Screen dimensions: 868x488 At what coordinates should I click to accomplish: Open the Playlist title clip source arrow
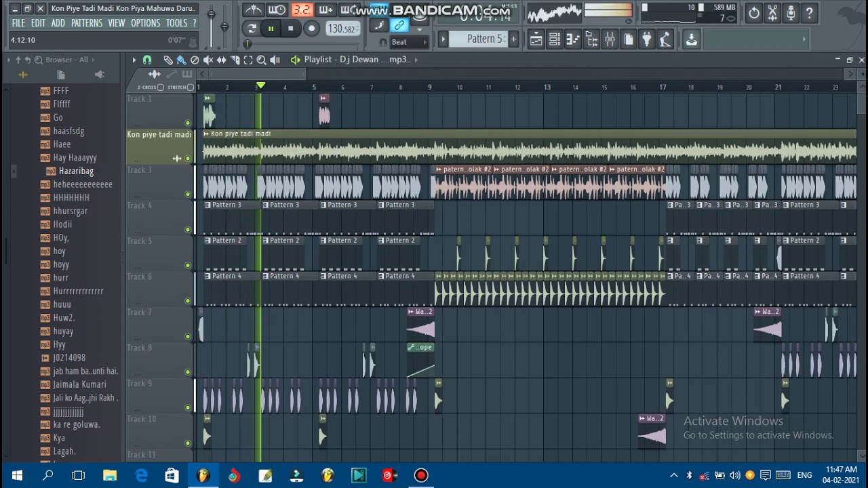tap(416, 60)
